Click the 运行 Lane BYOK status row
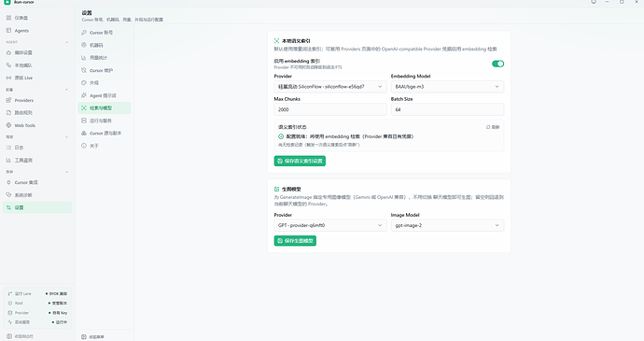Screen dimensions: 644x341 37,293
